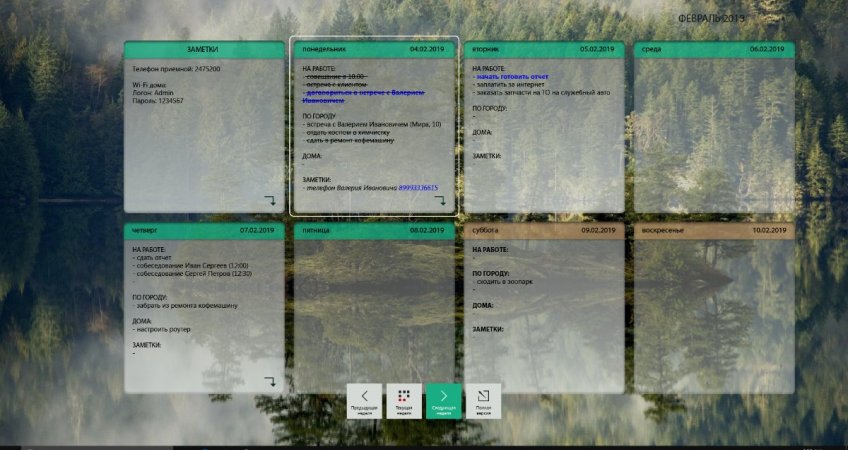Go to the previous week

click(x=364, y=400)
